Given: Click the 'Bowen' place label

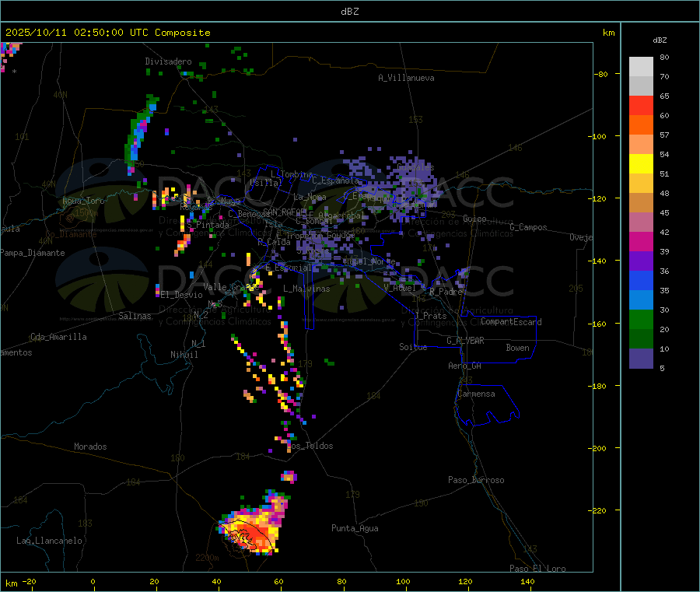Looking at the screenshot, I should [x=517, y=348].
